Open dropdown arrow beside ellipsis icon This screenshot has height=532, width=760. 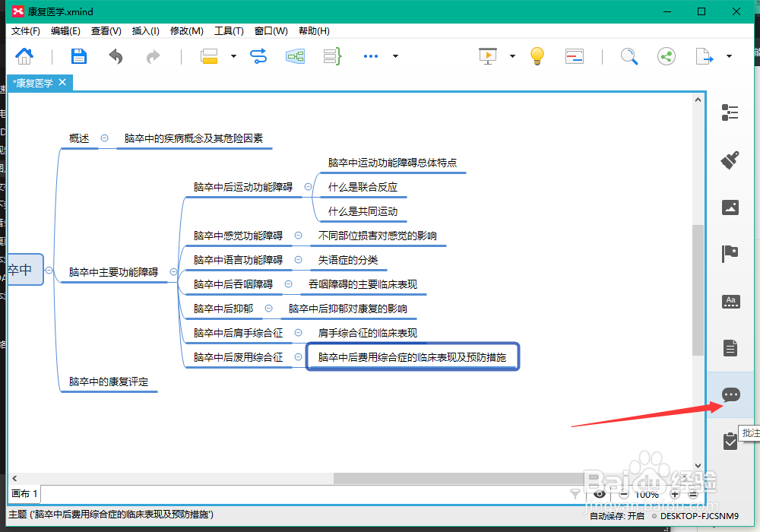pos(395,56)
